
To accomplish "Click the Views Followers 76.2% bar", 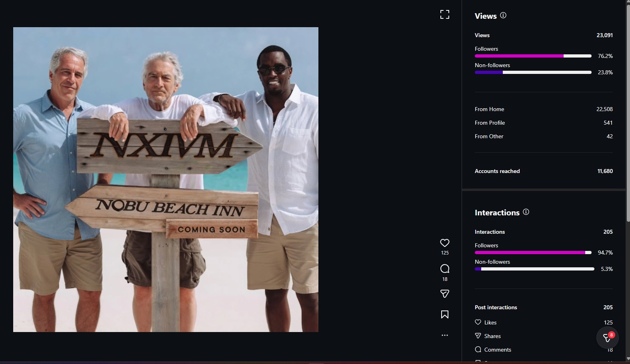I will [533, 56].
